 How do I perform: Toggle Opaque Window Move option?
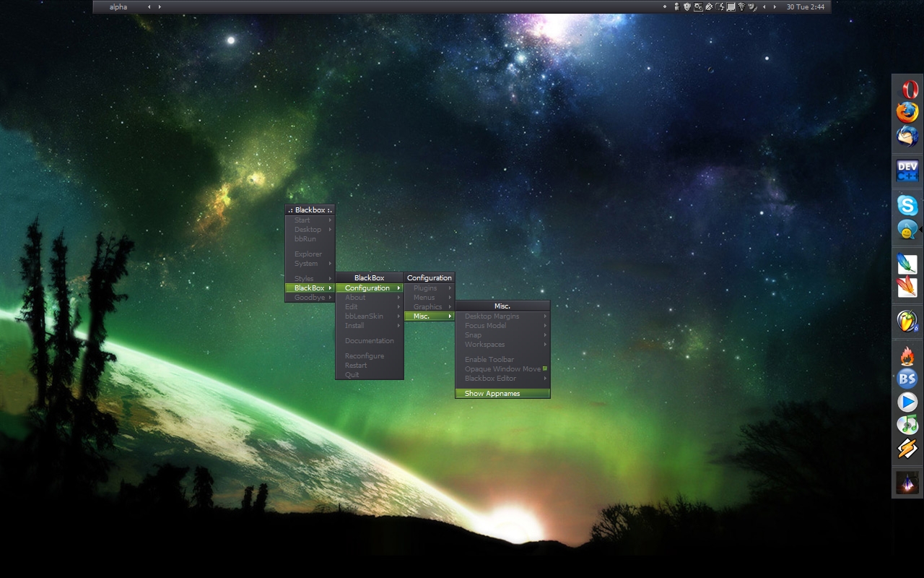point(502,369)
